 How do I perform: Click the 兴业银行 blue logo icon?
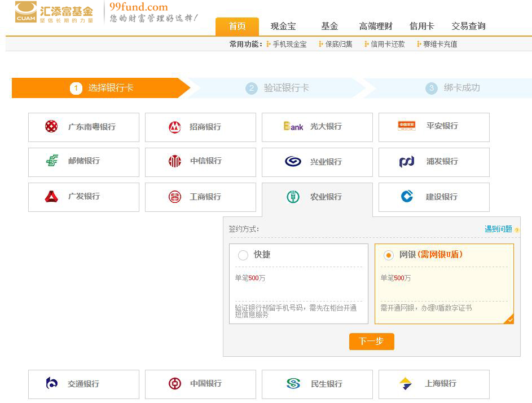[x=293, y=162]
